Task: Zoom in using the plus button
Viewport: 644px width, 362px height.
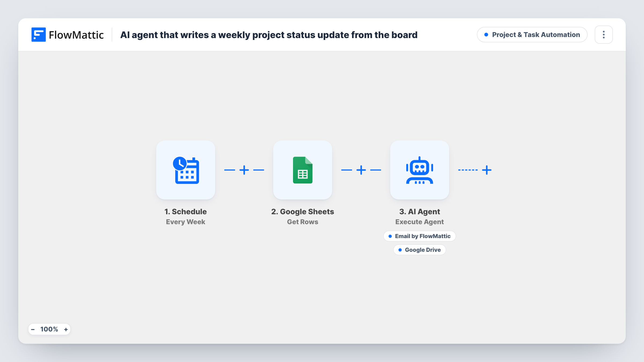Action: coord(66,329)
